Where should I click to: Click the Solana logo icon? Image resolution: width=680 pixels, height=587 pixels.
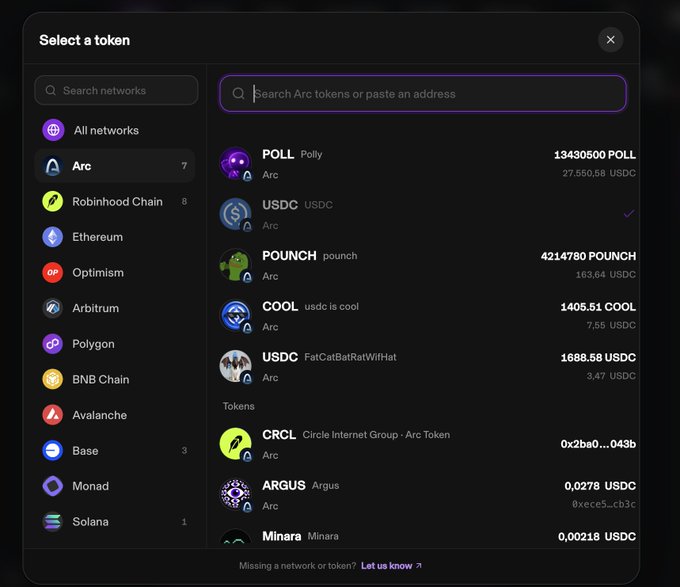pos(53,522)
